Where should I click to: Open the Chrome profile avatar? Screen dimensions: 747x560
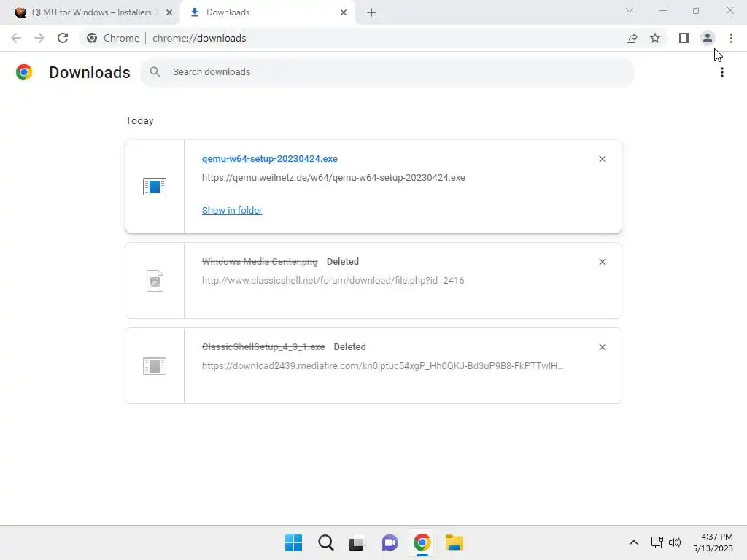tap(708, 38)
